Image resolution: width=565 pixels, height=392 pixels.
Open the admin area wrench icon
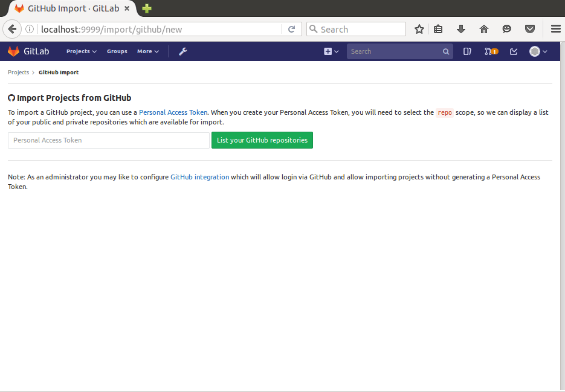182,51
